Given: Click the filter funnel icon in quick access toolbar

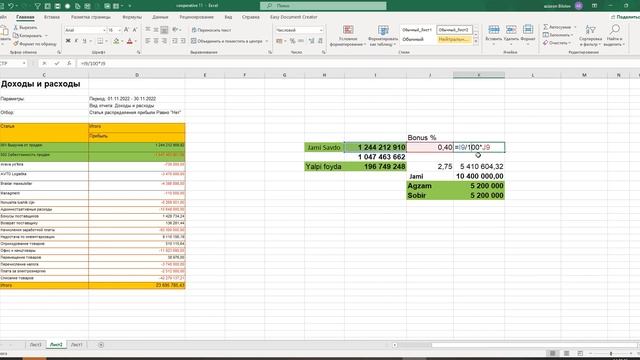Looking at the screenshot, I should pyautogui.click(x=37, y=6).
